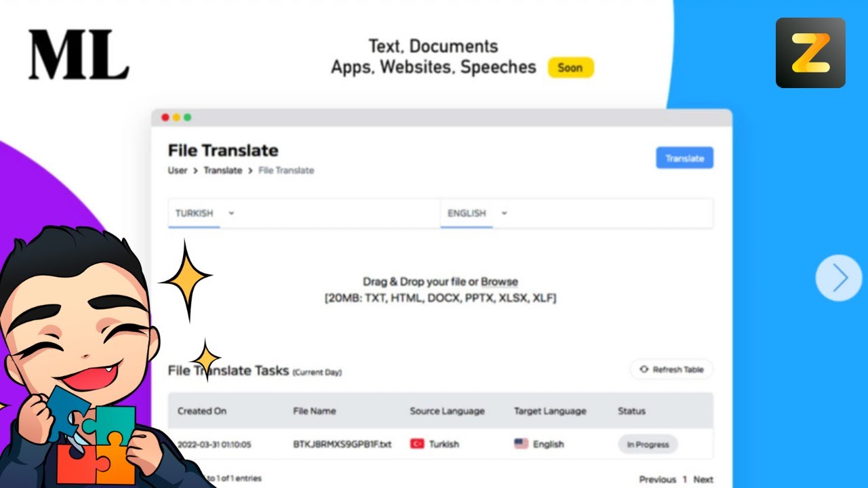
Task: Click the file drag and drop area
Action: (x=441, y=290)
